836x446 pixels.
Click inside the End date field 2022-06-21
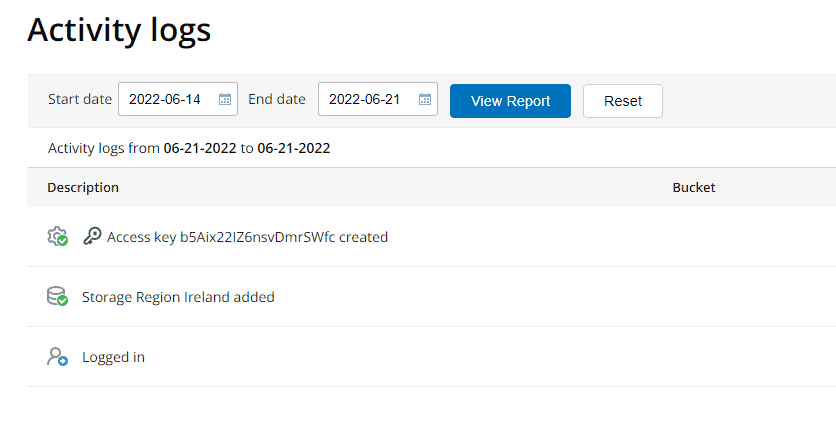(x=377, y=99)
